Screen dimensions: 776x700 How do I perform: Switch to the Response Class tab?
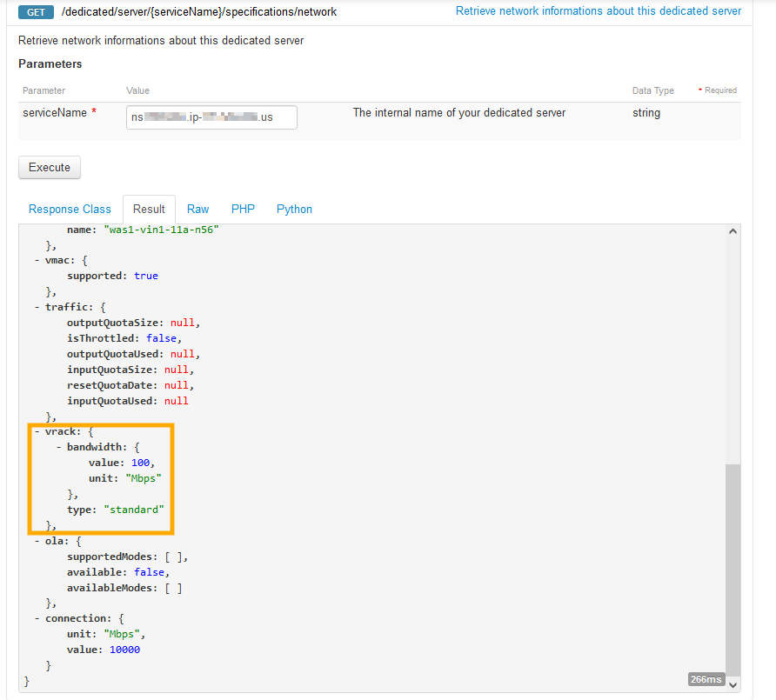click(70, 210)
